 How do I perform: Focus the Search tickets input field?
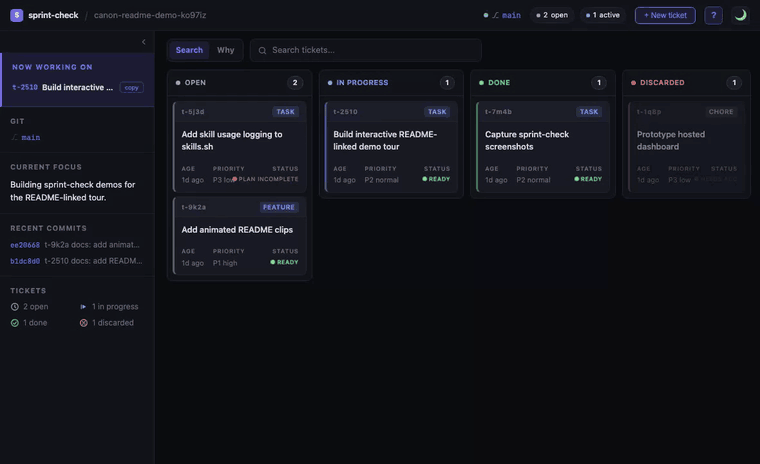365,50
